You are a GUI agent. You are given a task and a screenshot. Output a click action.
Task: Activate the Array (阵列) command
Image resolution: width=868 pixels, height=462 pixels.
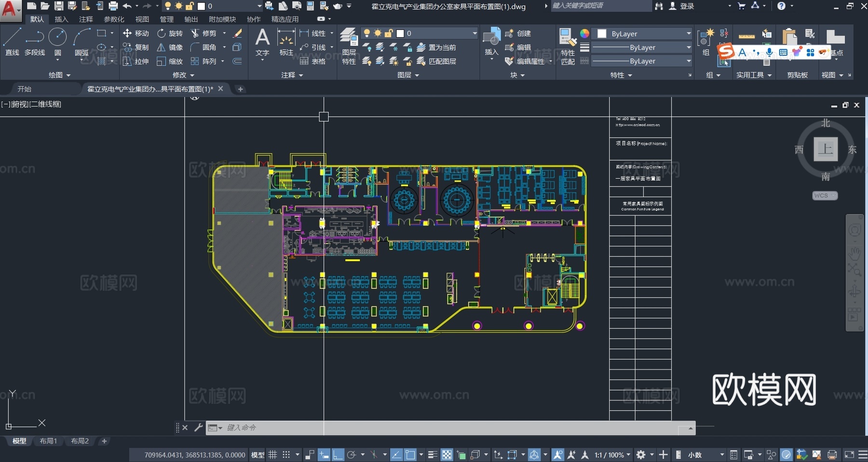(203, 61)
